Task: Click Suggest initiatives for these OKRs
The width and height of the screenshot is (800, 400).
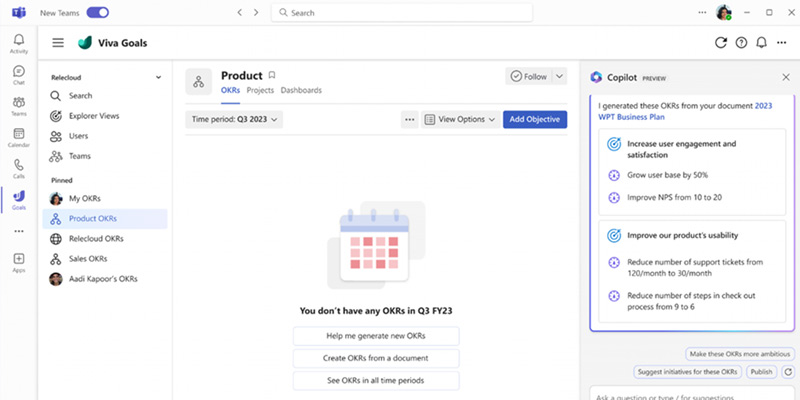Action: point(688,372)
